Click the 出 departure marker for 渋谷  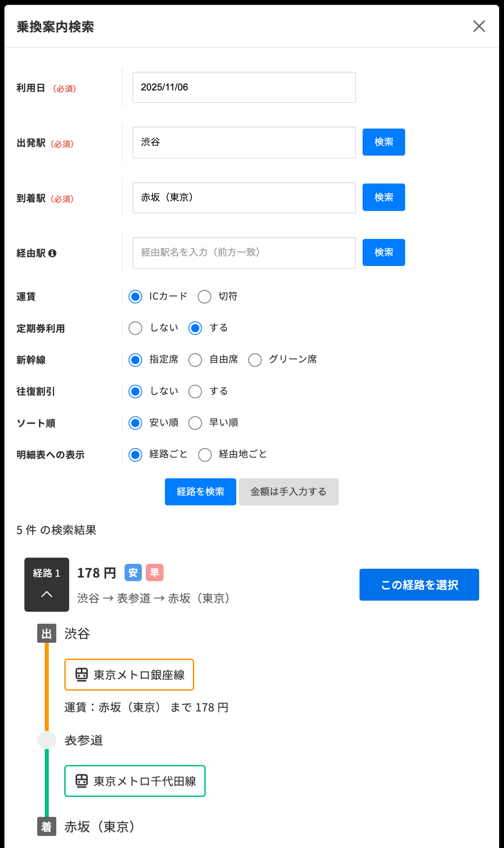coord(47,633)
